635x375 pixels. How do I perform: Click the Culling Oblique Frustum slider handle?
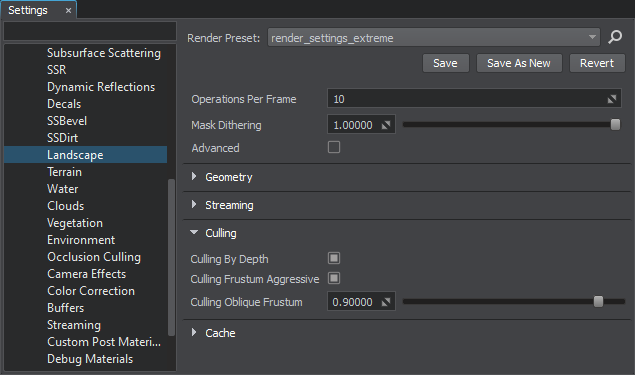point(598,301)
